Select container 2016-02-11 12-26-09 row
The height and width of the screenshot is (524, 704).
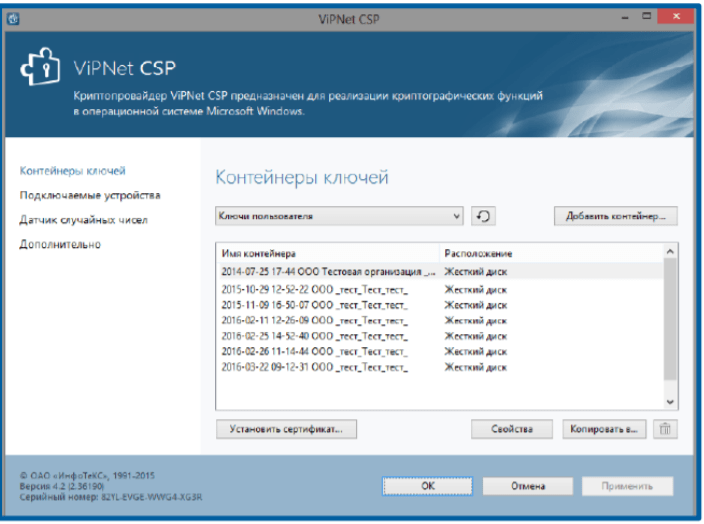tap(440, 321)
